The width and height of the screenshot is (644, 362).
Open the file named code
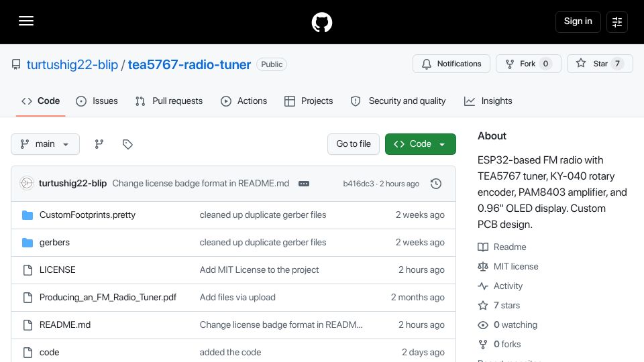pyautogui.click(x=49, y=352)
